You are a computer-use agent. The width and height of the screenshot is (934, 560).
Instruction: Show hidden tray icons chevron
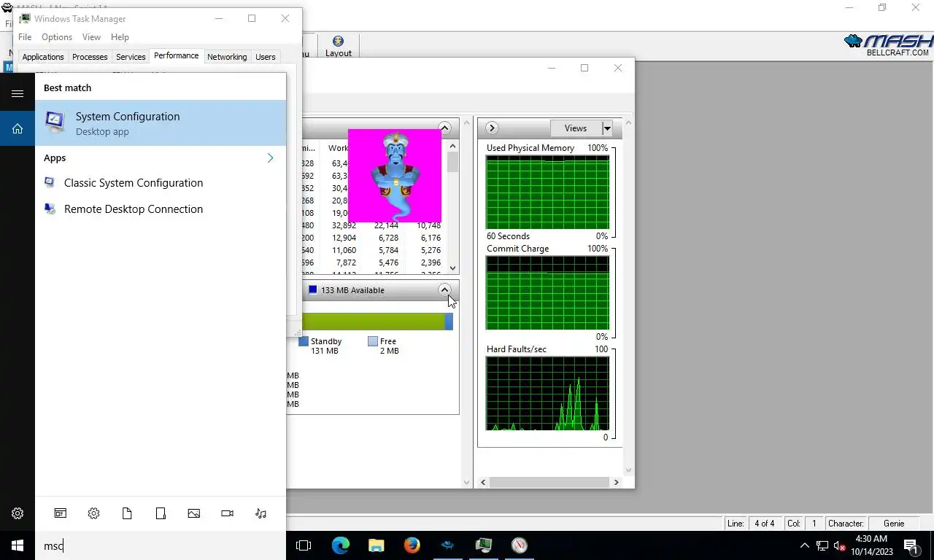point(805,545)
